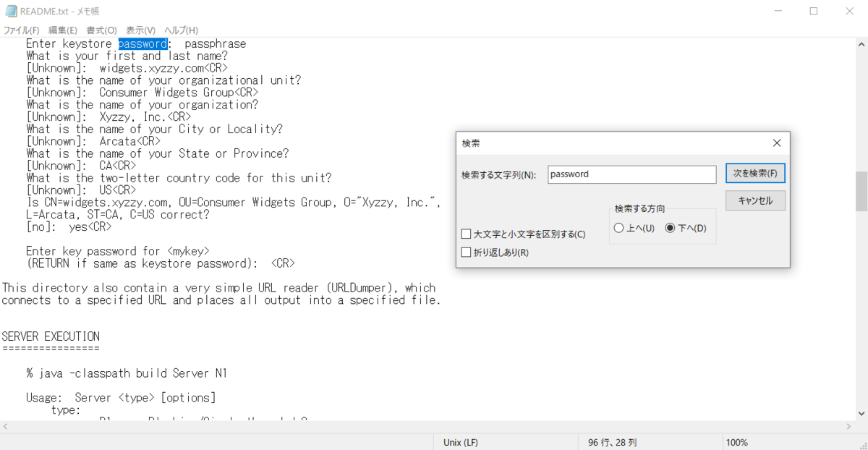Open the ファイル(F) menu
The width and height of the screenshot is (868, 450).
(22, 30)
